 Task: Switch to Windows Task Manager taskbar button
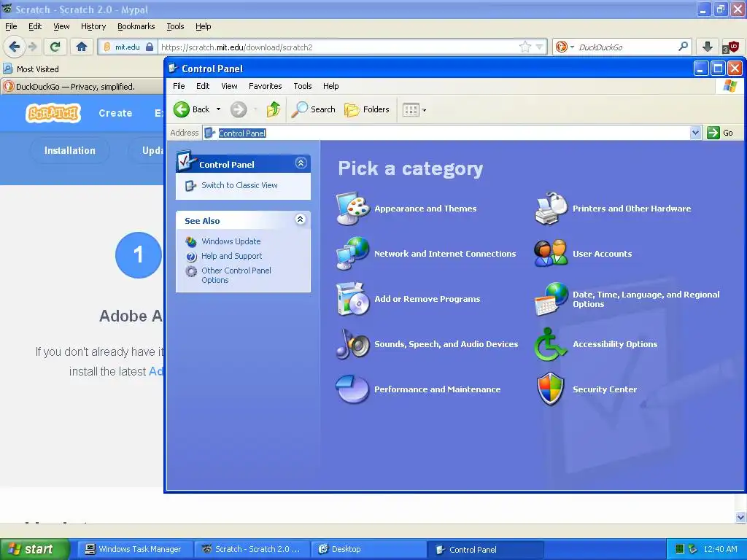[x=135, y=549]
